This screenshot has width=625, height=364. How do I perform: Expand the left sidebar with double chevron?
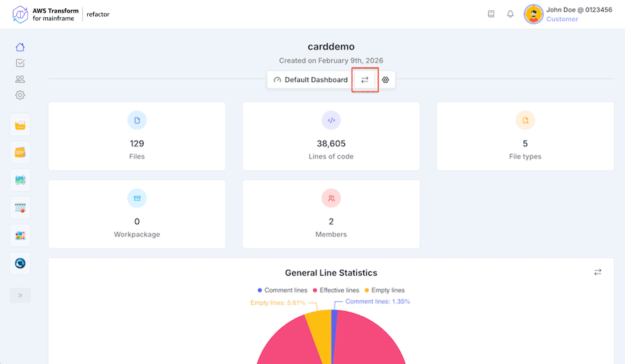(20, 295)
